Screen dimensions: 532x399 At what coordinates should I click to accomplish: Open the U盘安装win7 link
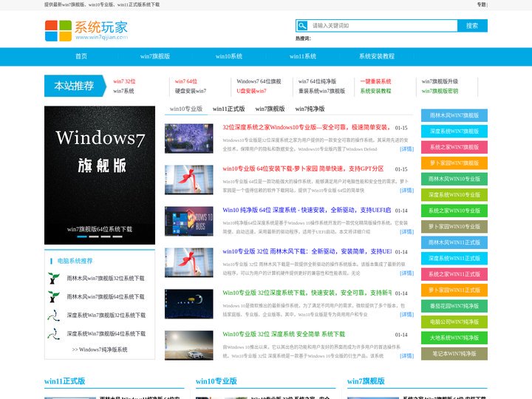pos(251,91)
